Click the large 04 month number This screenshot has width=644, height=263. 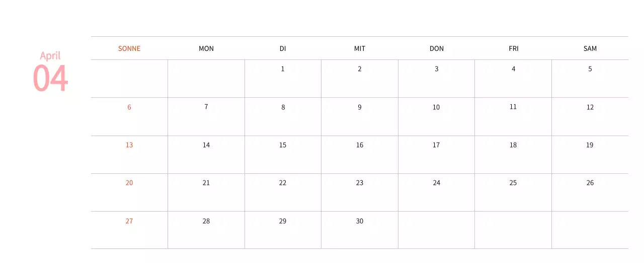pos(50,79)
